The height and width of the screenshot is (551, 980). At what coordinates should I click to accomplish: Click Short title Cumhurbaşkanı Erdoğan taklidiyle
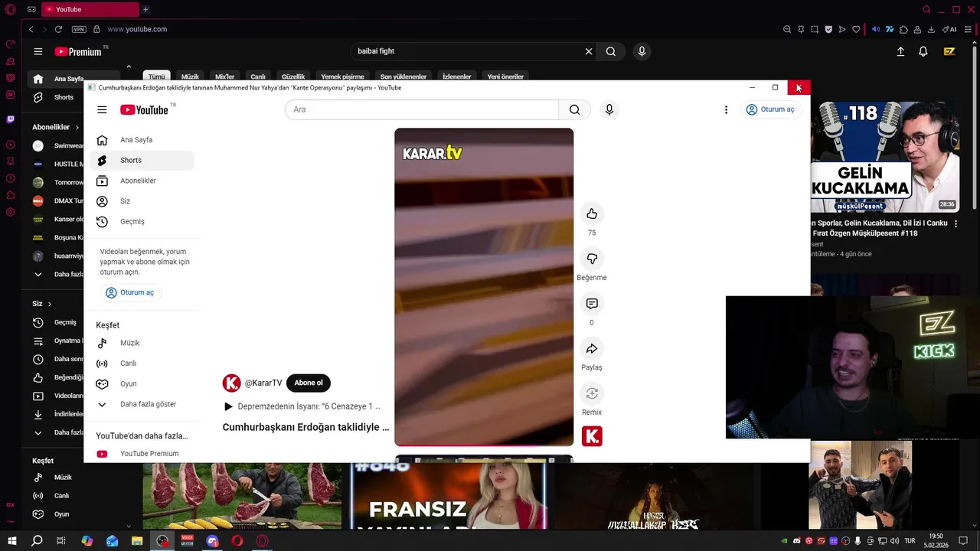[305, 427]
